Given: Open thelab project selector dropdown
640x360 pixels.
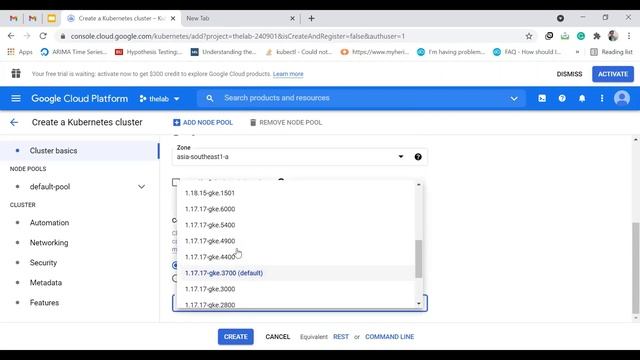Looking at the screenshot, I should (160, 99).
